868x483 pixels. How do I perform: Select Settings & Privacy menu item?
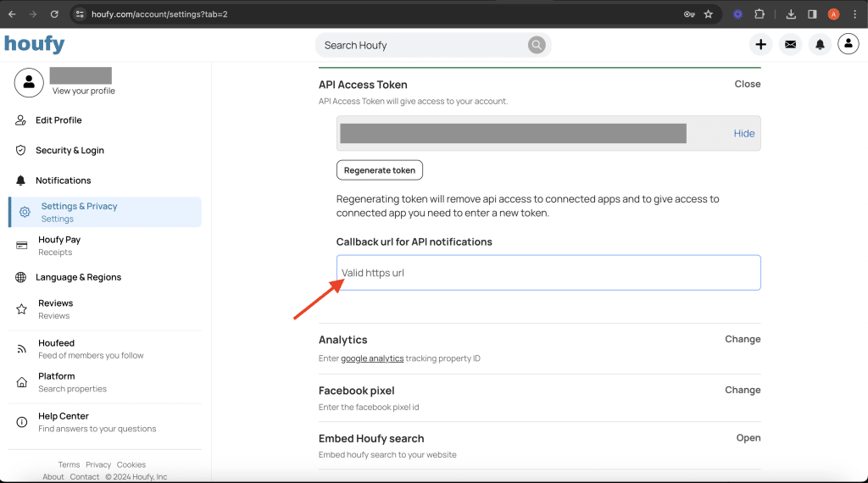[x=105, y=212]
